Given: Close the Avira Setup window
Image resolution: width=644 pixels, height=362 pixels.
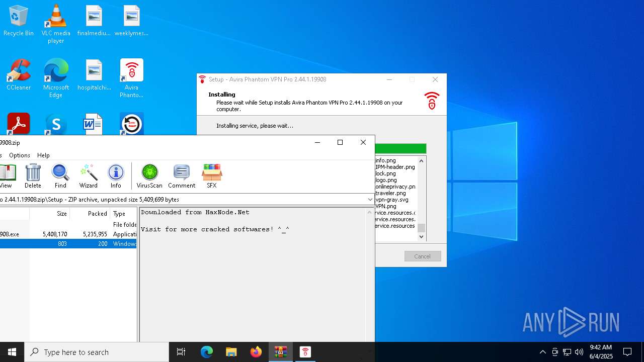Looking at the screenshot, I should click(x=435, y=79).
